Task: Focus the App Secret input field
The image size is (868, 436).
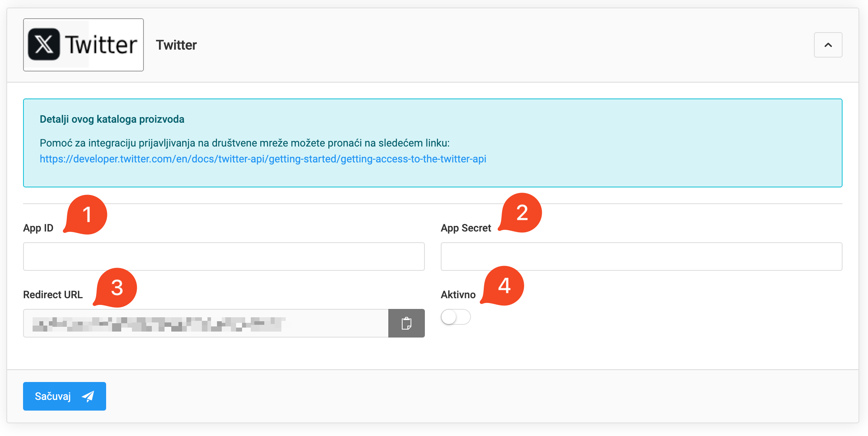Action: [x=641, y=257]
